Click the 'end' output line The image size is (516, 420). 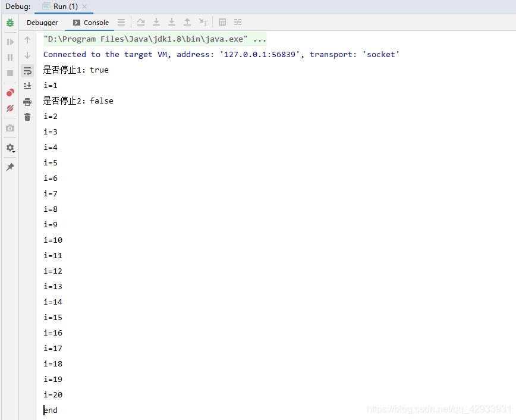51,410
